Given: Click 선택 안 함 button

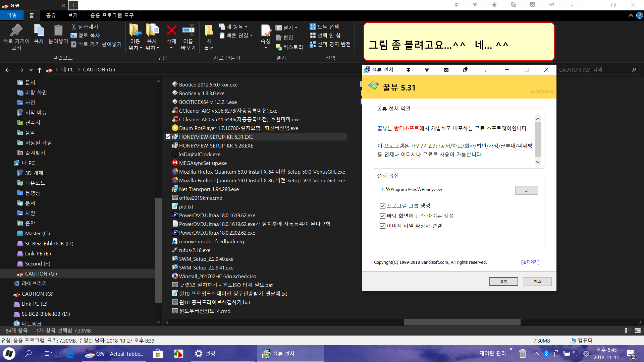Looking at the screenshot, I should click(x=325, y=36).
